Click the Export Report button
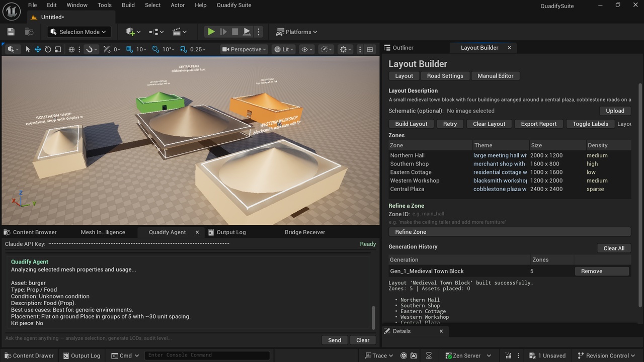 click(539, 124)
